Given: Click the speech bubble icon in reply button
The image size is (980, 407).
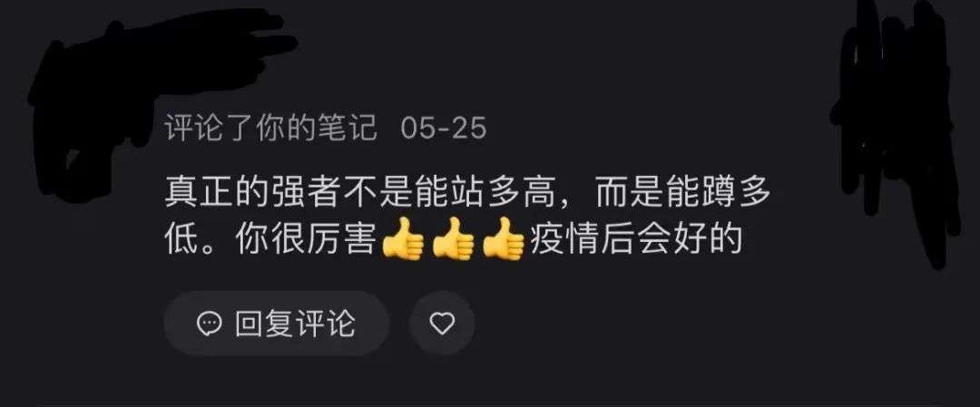Looking at the screenshot, I should tap(209, 324).
